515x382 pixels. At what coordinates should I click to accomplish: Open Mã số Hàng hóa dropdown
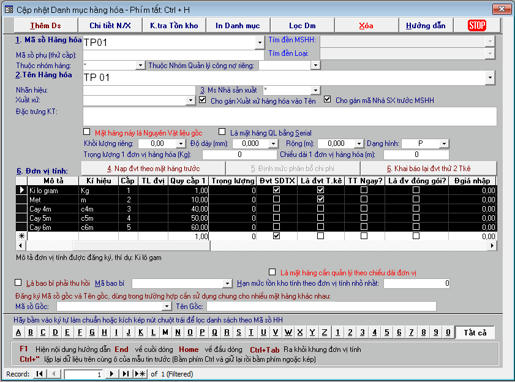point(260,43)
